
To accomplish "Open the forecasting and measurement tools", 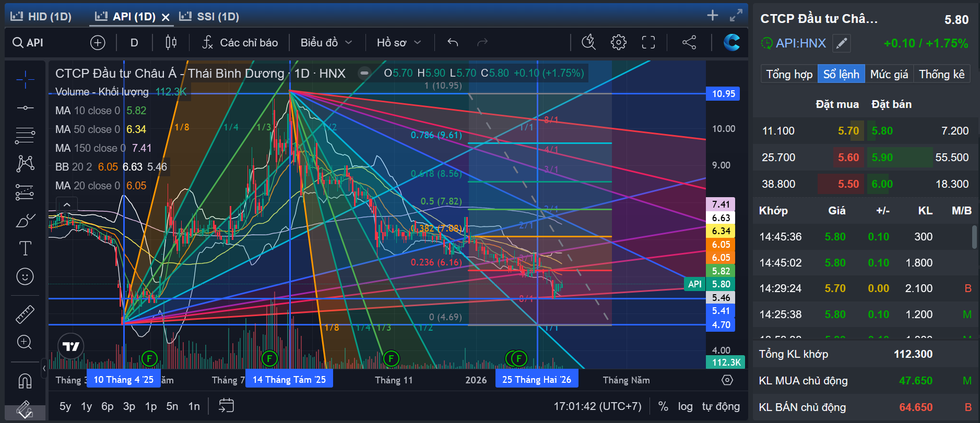I will [25, 192].
